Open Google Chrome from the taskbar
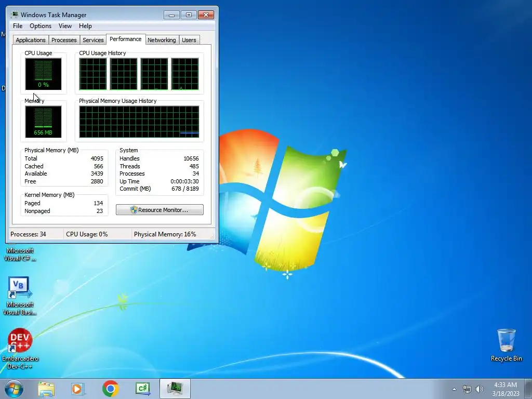 pos(110,389)
